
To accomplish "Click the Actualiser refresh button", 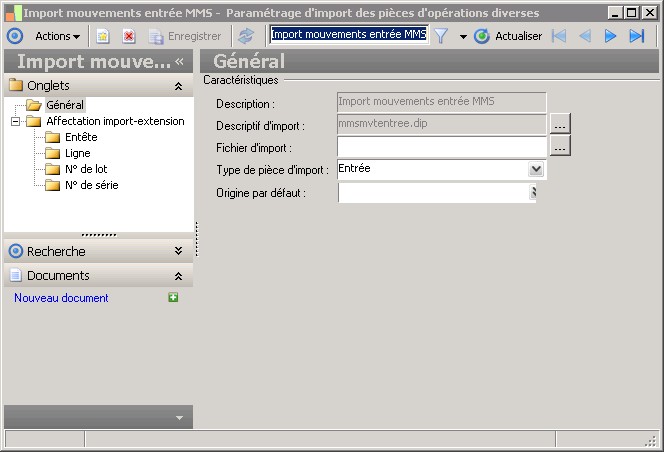I will (508, 36).
